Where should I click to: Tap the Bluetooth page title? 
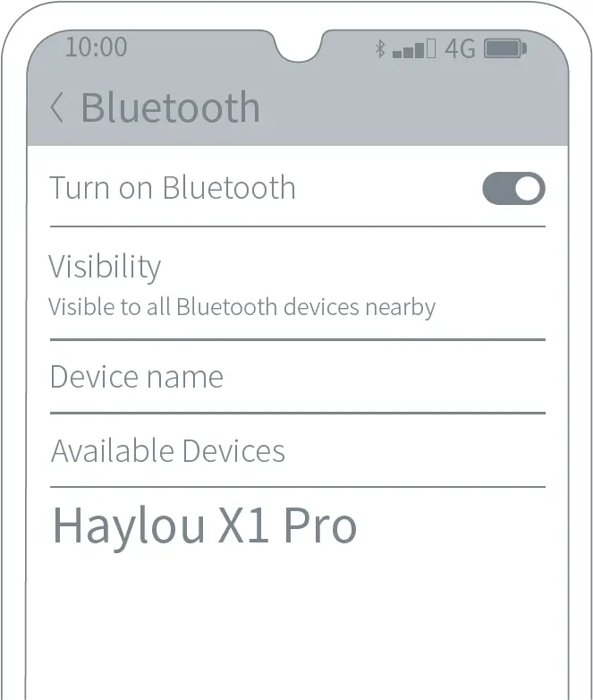(x=170, y=107)
